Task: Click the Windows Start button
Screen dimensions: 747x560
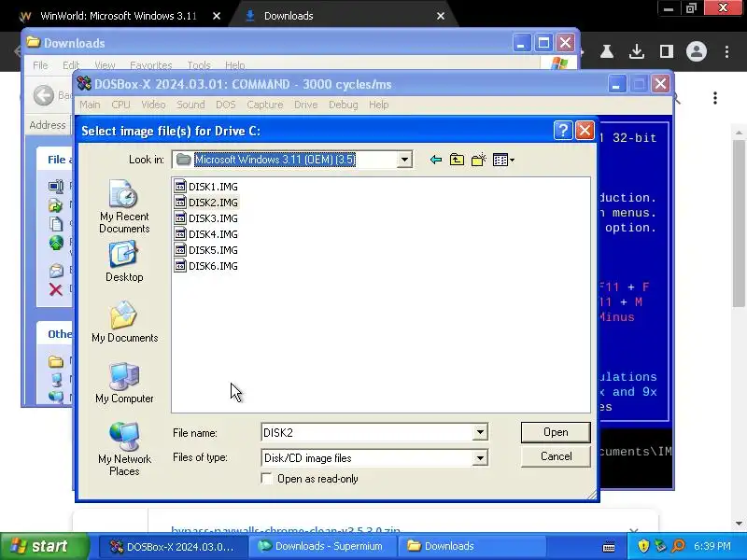Action: pos(44,546)
